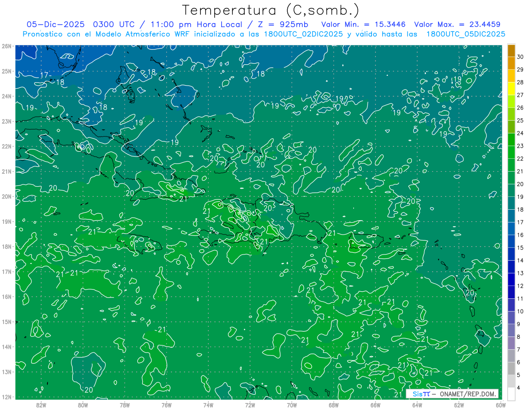Click the '74W' longitude label
532x411 pixels.
click(208, 405)
